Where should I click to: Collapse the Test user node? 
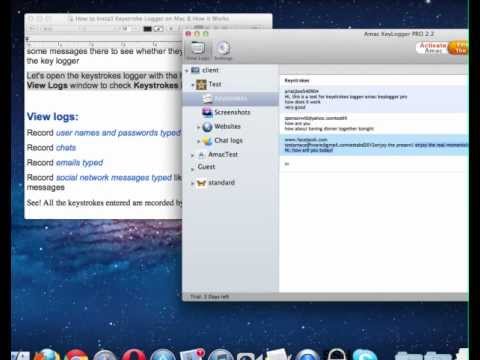[193, 85]
